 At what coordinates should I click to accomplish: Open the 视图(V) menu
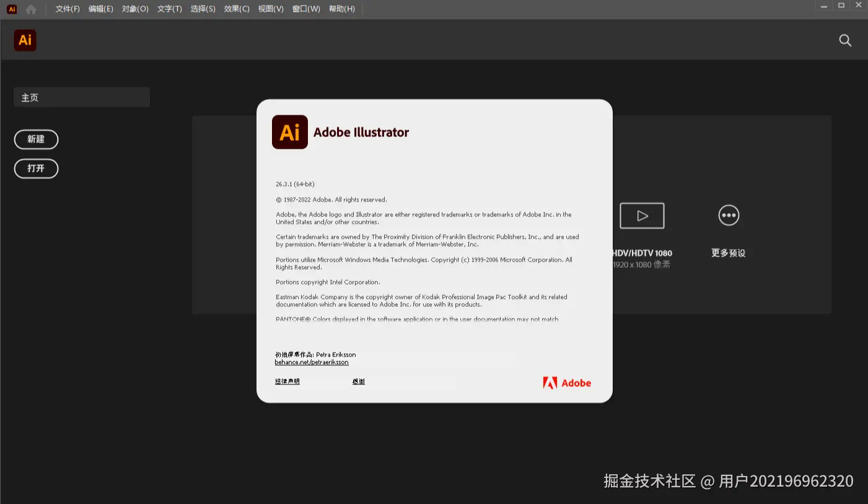point(271,9)
